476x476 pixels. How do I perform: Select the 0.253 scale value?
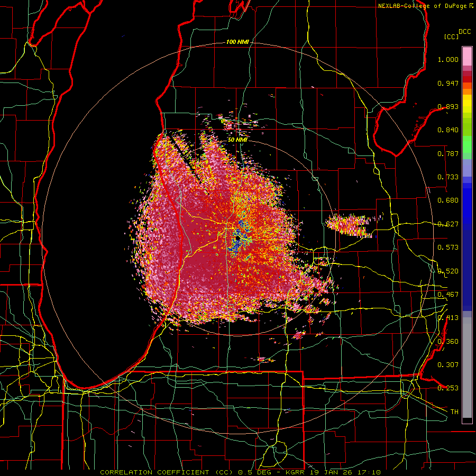448,388
